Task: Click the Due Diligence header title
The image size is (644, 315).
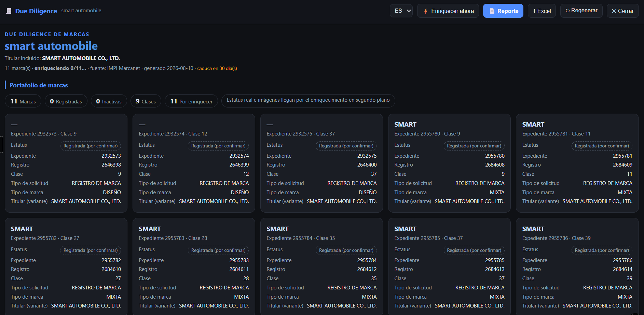Action: point(36,11)
